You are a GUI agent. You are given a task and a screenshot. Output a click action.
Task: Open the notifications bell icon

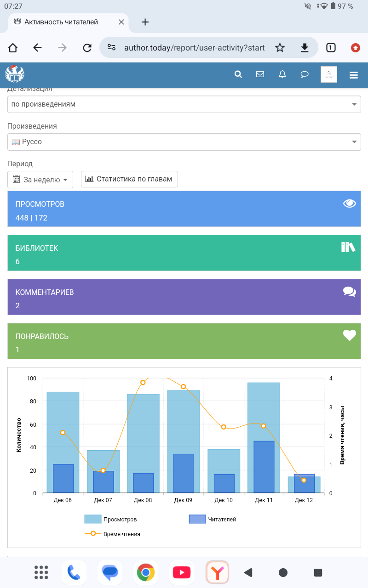point(282,74)
